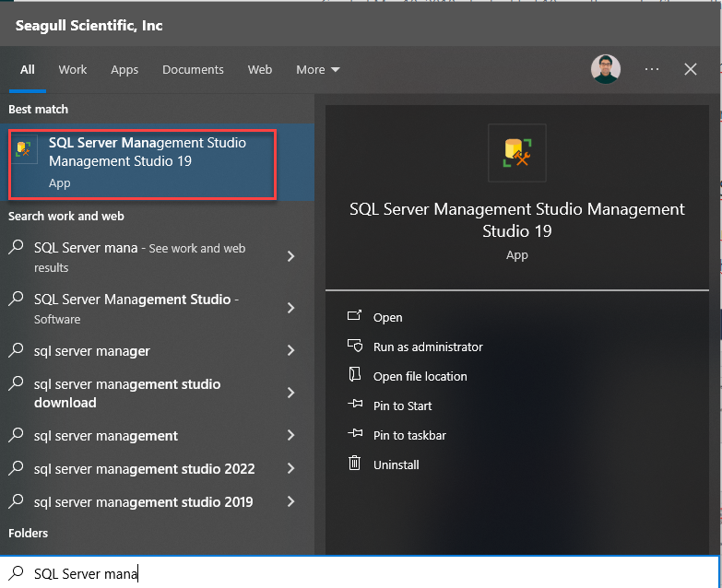Viewport: 722px width, 588px height.
Task: Click Pin to Start
Action: point(402,406)
